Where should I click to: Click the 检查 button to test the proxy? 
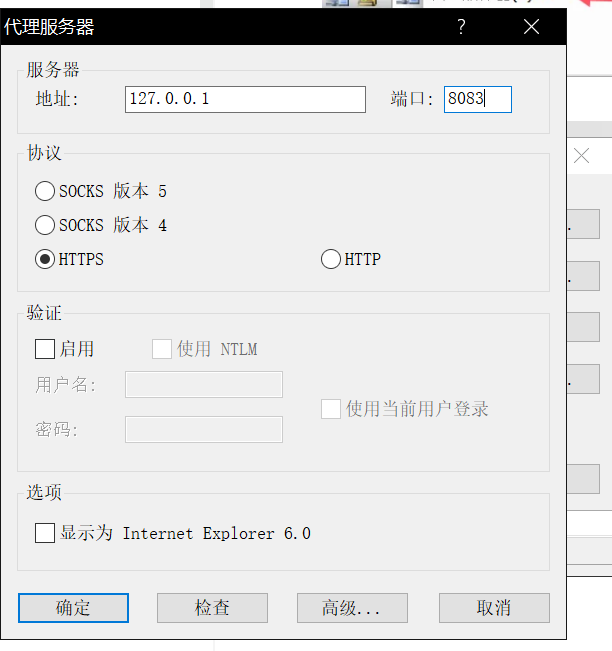tap(212, 608)
